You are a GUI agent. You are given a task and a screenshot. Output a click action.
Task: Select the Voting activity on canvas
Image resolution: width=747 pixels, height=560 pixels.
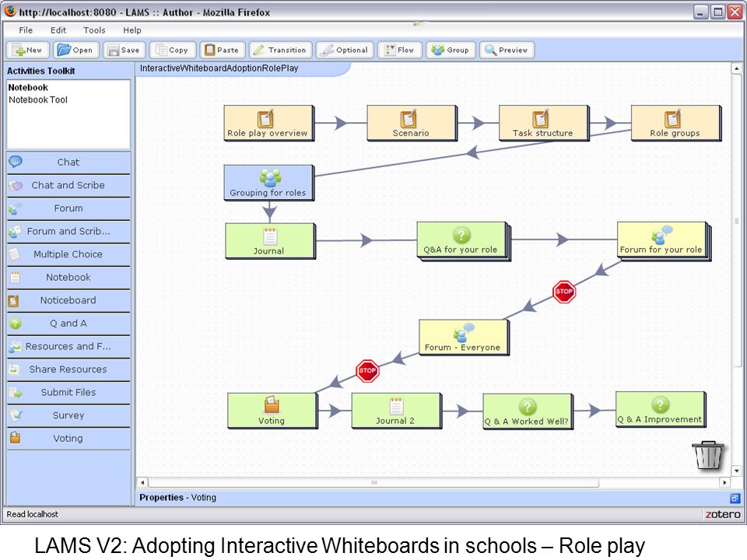coord(272,411)
